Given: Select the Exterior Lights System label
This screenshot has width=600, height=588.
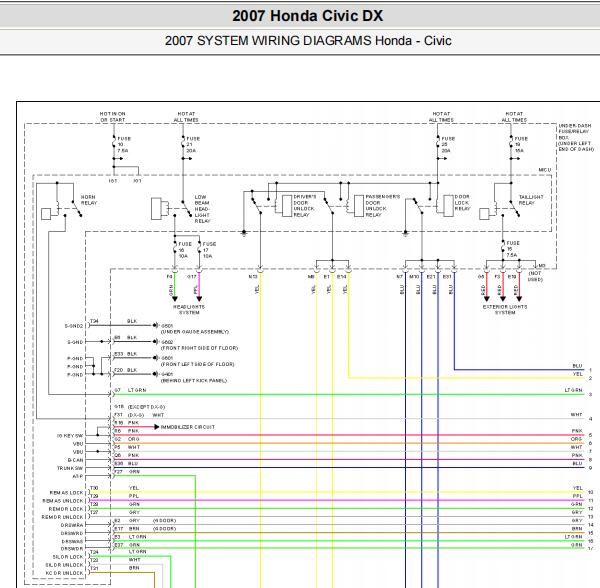Looking at the screenshot, I should point(505,309).
